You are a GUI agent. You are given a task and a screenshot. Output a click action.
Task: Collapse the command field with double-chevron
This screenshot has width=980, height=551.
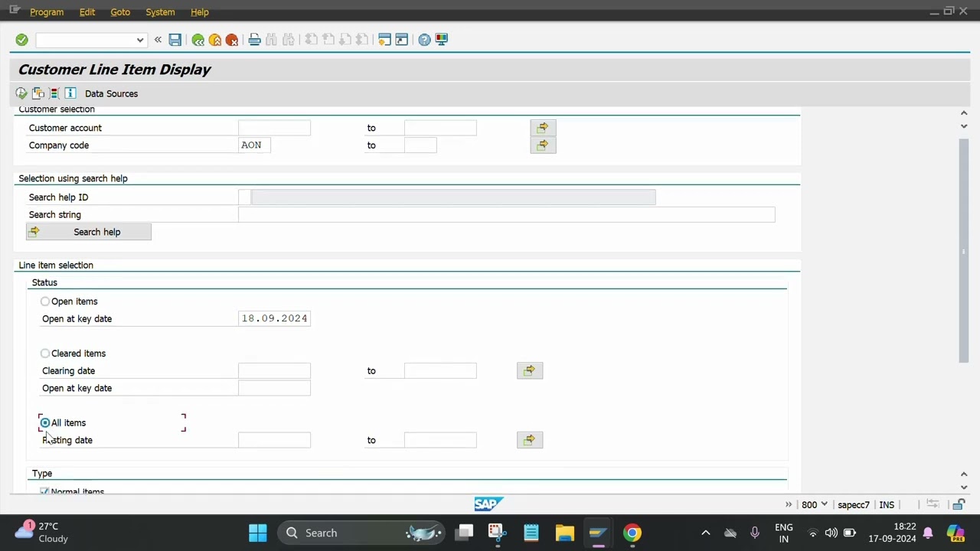click(x=158, y=40)
